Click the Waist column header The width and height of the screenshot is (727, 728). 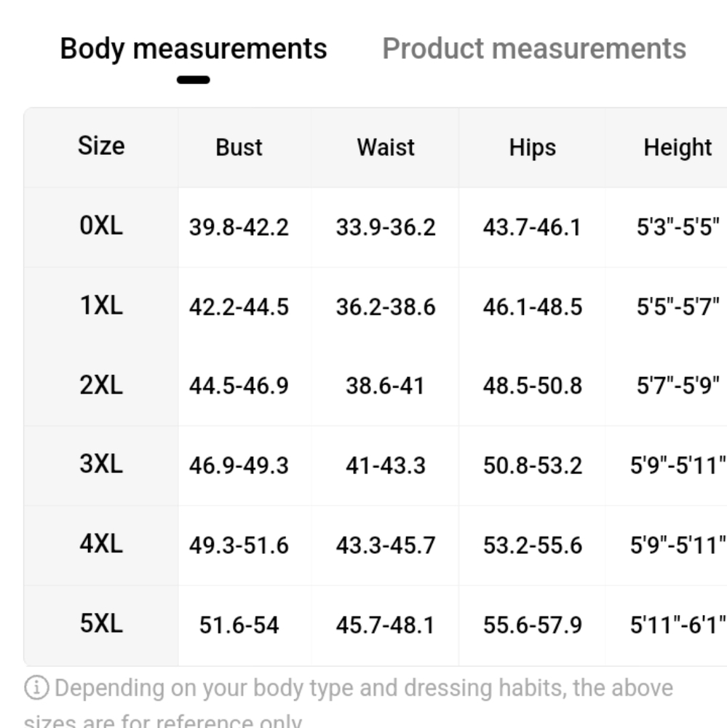click(385, 148)
